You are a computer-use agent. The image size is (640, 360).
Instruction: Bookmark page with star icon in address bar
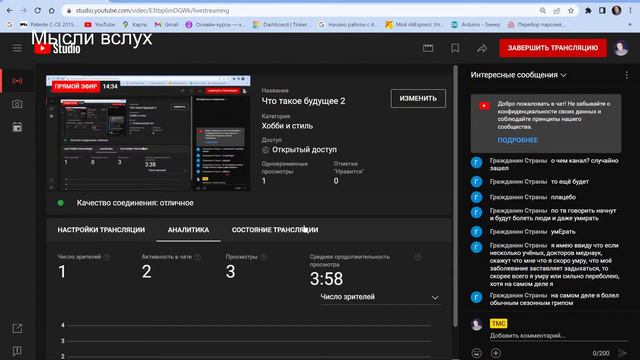point(571,11)
